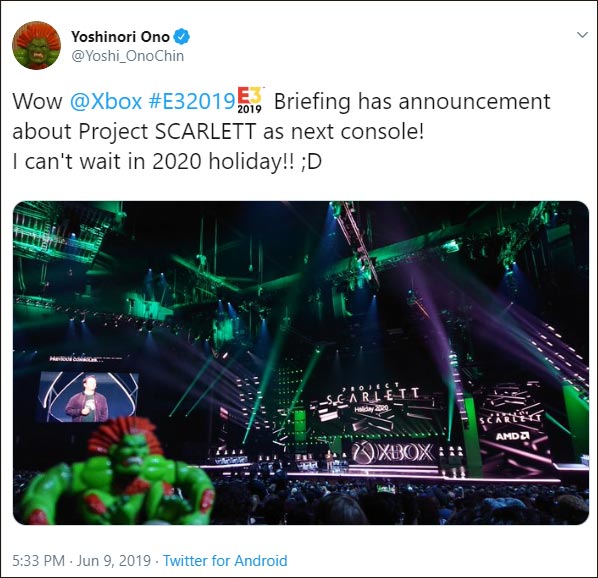
Task: Open the Twitter for Android link
Action: tap(225, 560)
